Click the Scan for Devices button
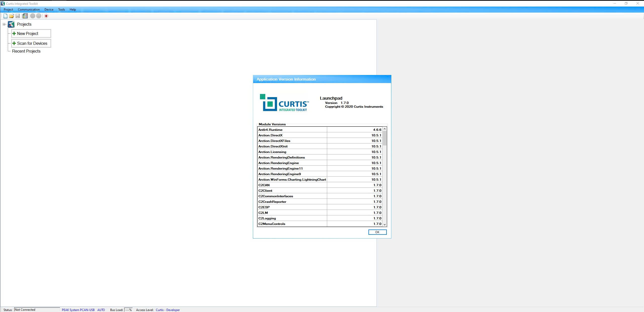This screenshot has width=644, height=312. point(31,43)
